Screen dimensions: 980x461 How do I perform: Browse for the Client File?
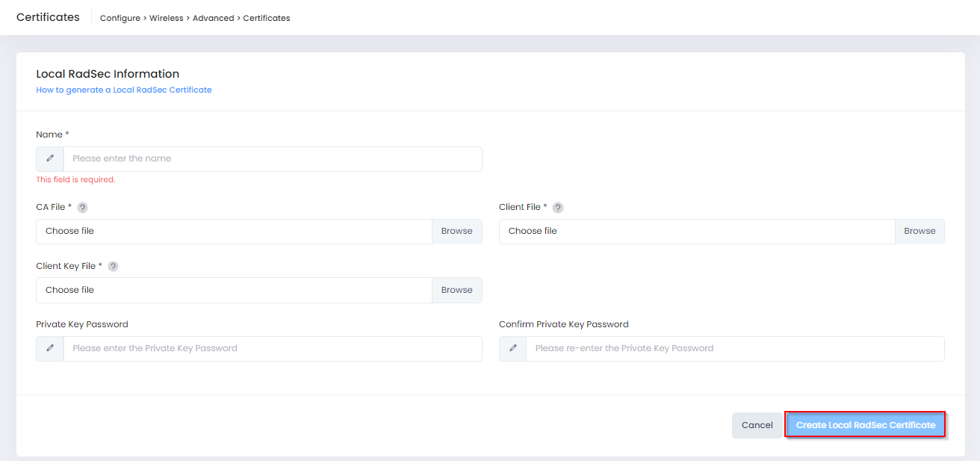(x=919, y=232)
